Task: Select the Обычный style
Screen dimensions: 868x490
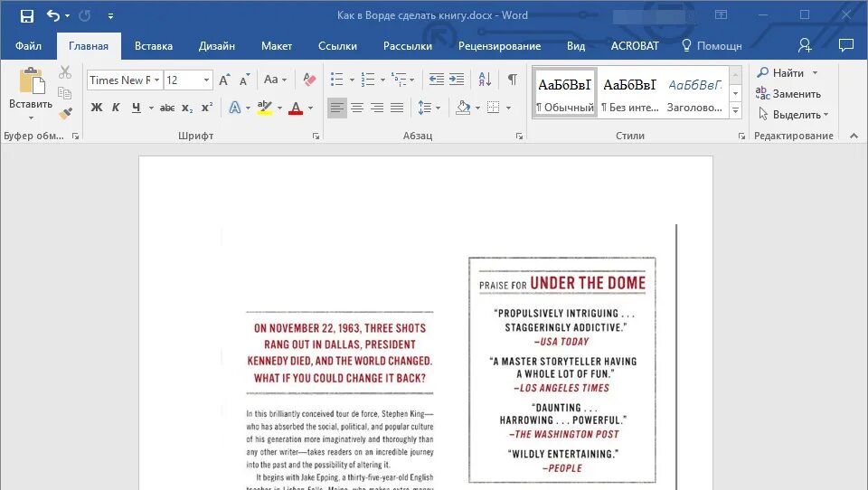Action: tap(564, 93)
